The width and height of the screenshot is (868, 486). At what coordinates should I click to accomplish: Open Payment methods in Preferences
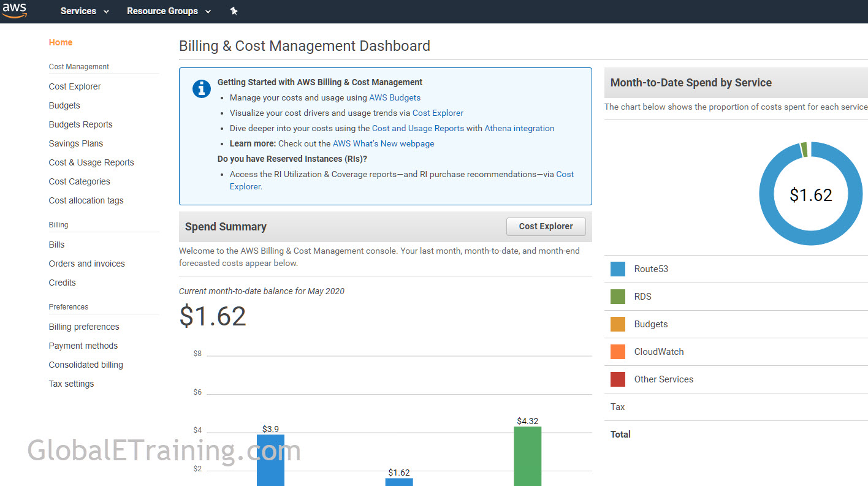[x=83, y=346]
